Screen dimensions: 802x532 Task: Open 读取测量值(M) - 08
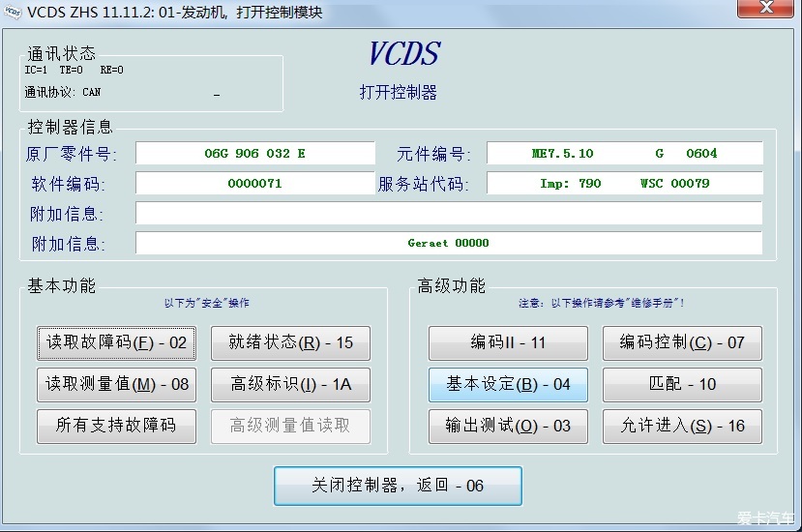pyautogui.click(x=117, y=385)
